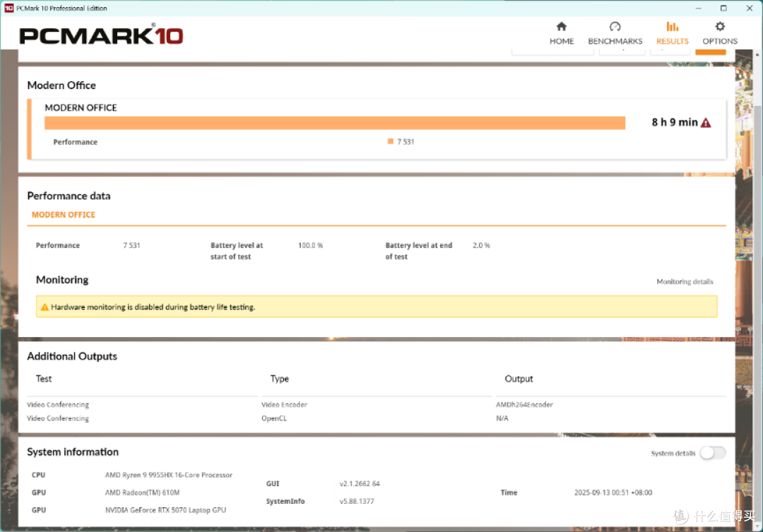The height and width of the screenshot is (532, 763).
Task: Click the '100.0 %' battery start value
Action: pyautogui.click(x=310, y=245)
